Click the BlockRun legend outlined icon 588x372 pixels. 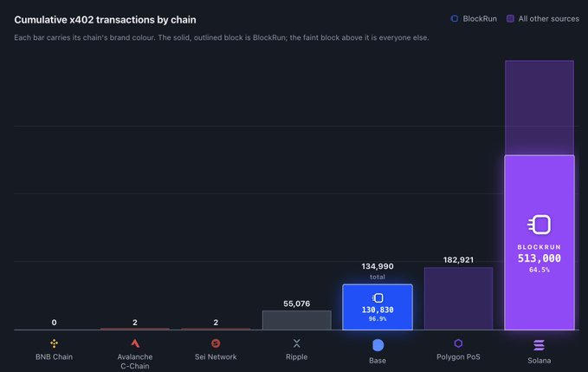454,19
